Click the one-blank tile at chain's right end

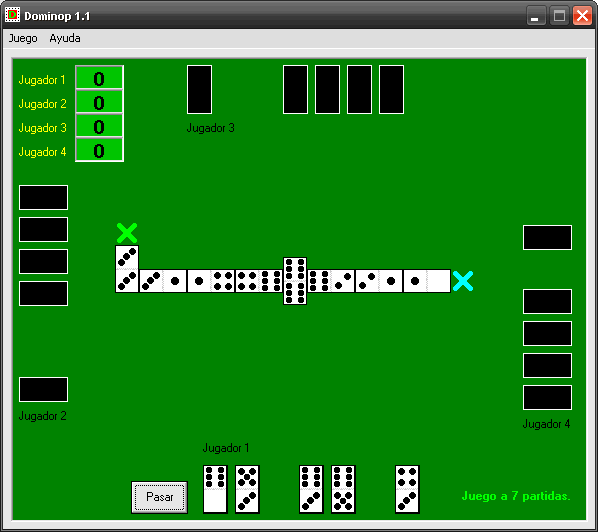pos(427,281)
